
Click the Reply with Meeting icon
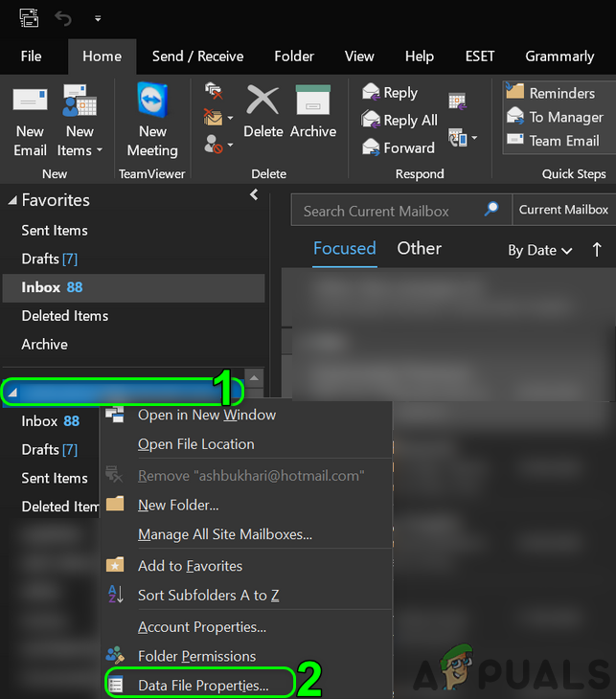point(458,101)
